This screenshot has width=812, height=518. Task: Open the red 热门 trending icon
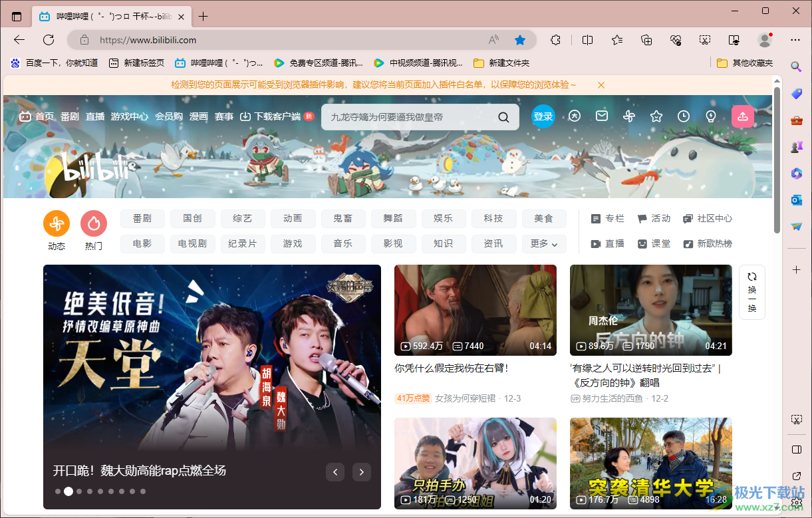(94, 223)
